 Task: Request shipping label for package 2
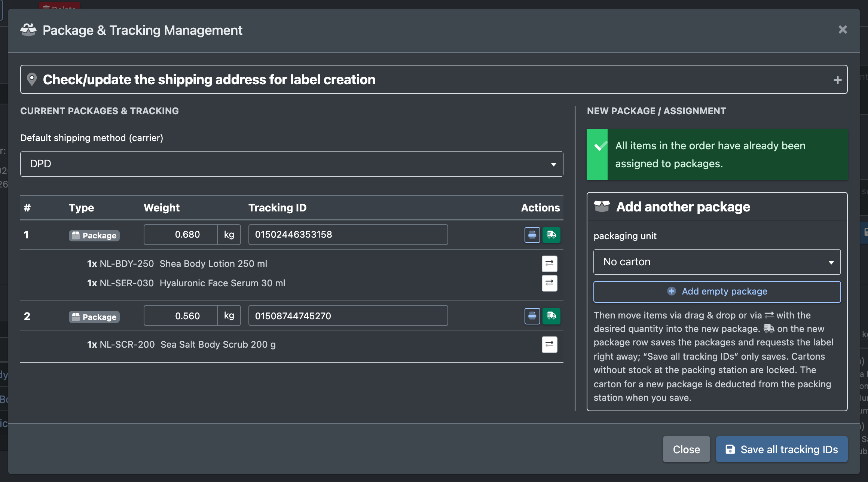(551, 316)
